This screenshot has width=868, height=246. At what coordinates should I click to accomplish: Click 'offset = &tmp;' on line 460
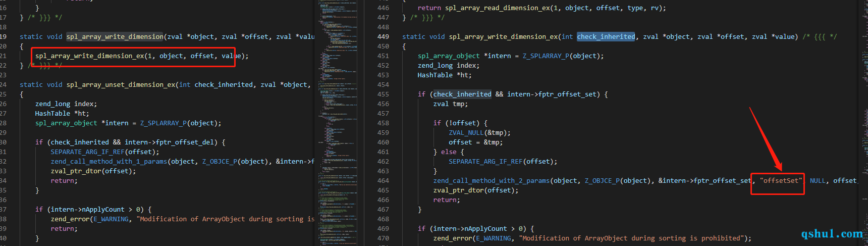point(476,142)
